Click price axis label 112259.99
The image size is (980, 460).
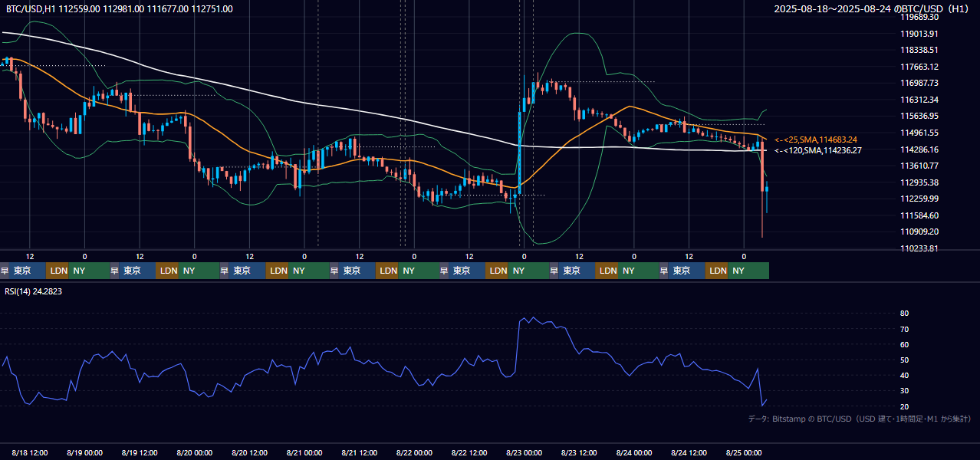tap(919, 199)
